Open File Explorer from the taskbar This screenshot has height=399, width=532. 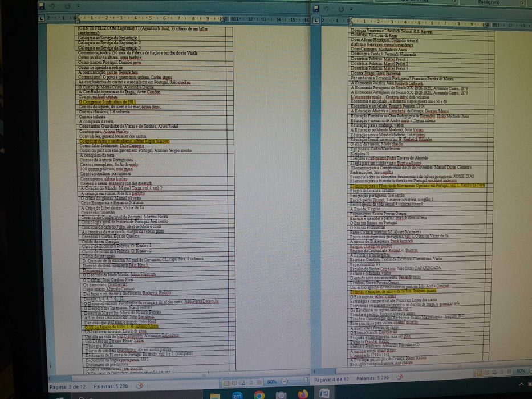pos(215,395)
